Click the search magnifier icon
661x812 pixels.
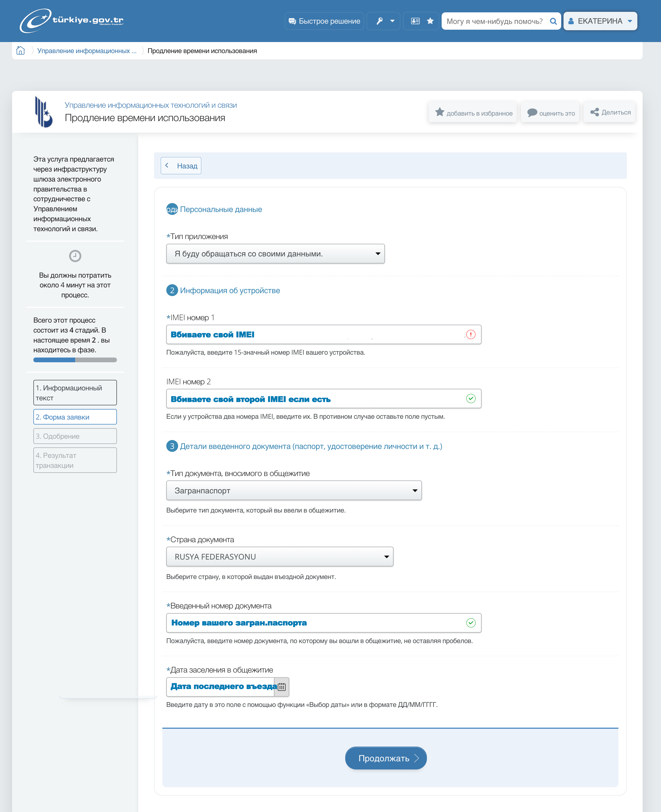click(553, 21)
